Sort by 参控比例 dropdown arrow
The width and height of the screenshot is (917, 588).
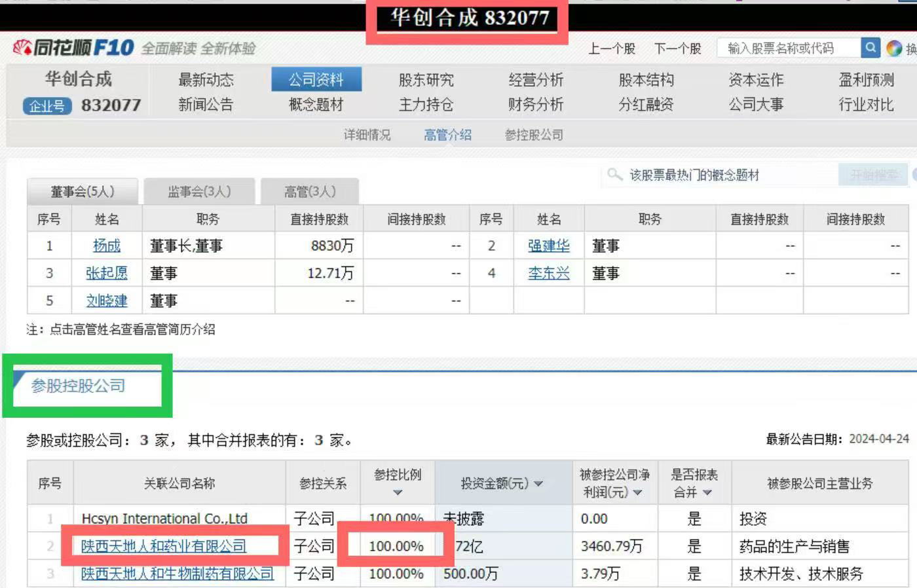398,493
